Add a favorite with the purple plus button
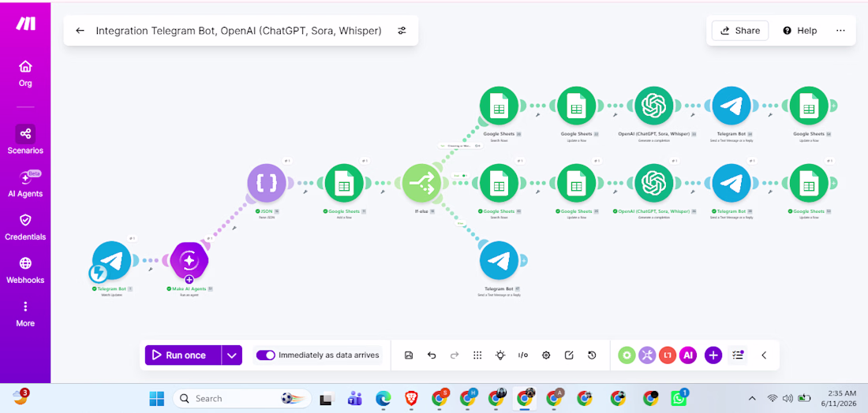Screen dimensions: 868x413 (x=713, y=355)
